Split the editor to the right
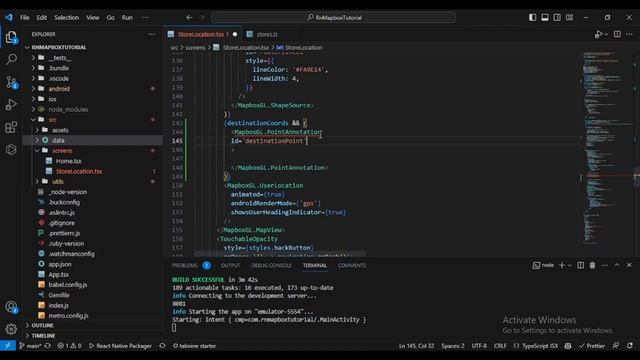This screenshot has width=640, height=360. [x=617, y=34]
